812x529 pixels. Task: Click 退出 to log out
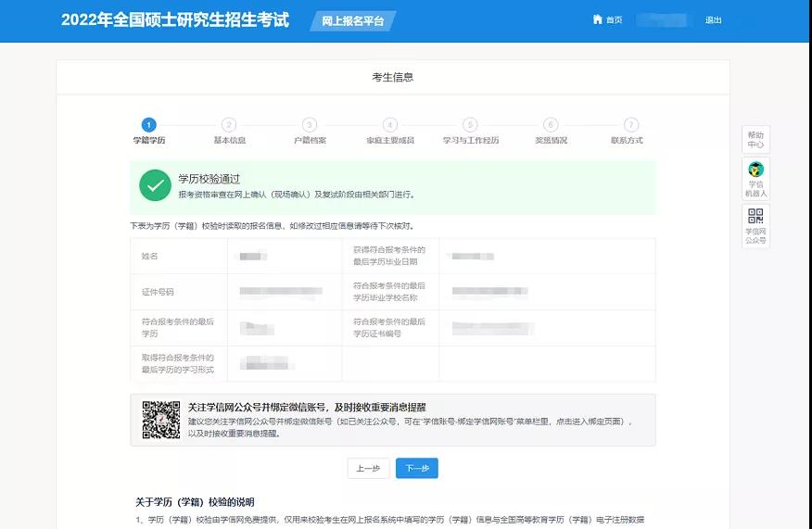(x=713, y=20)
